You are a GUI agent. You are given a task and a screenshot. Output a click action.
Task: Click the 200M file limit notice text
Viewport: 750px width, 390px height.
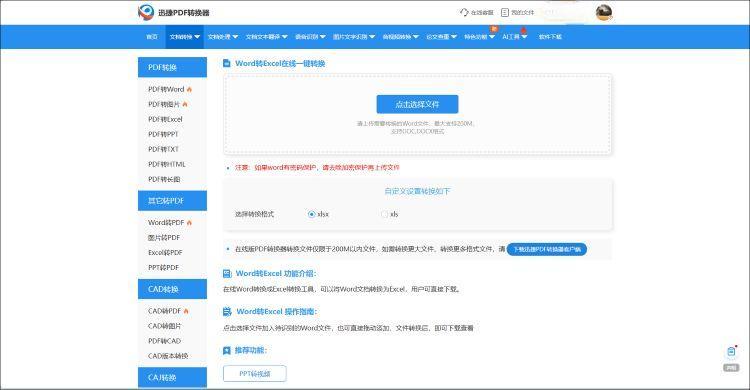(370, 249)
